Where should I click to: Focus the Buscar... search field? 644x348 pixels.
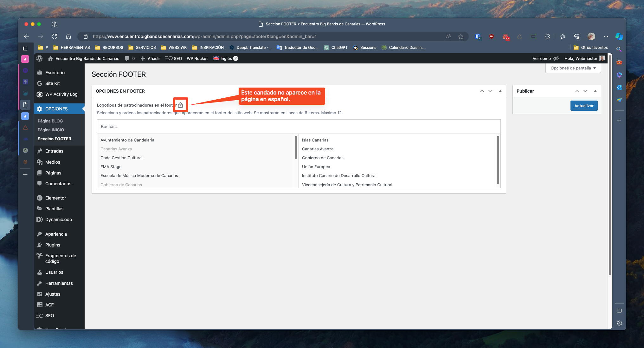[x=299, y=127]
